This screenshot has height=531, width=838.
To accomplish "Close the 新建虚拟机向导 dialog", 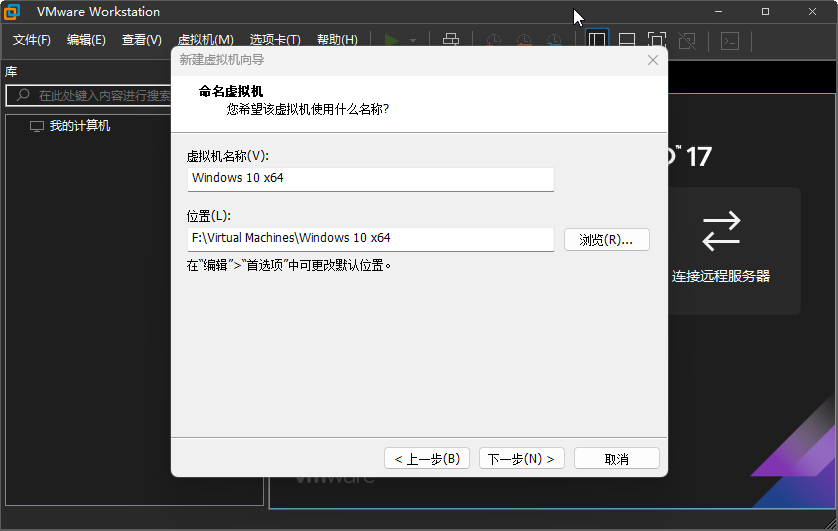I will click(x=653, y=60).
